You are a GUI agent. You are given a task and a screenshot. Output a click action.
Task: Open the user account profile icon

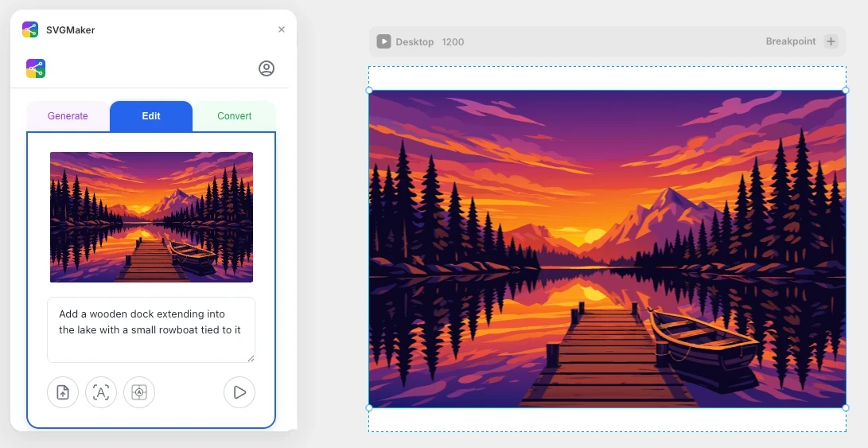click(x=267, y=68)
